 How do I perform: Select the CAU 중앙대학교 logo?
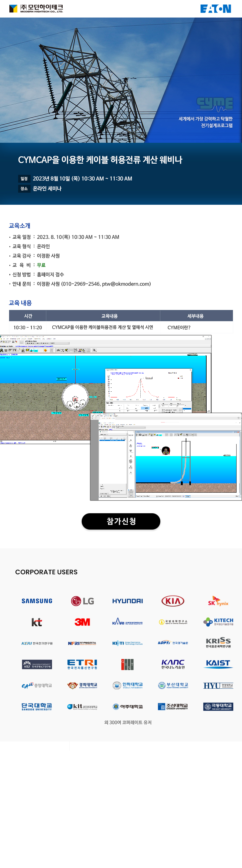pyautogui.click(x=37, y=685)
